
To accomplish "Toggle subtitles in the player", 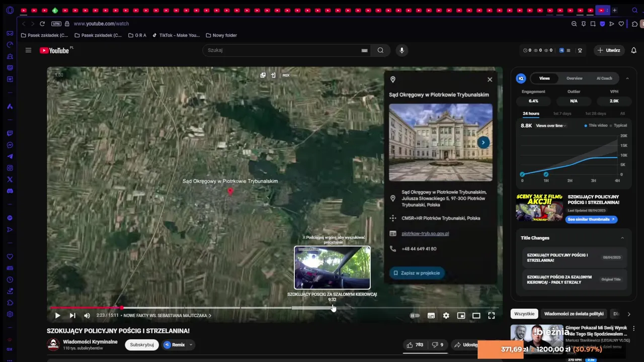I will (x=431, y=316).
